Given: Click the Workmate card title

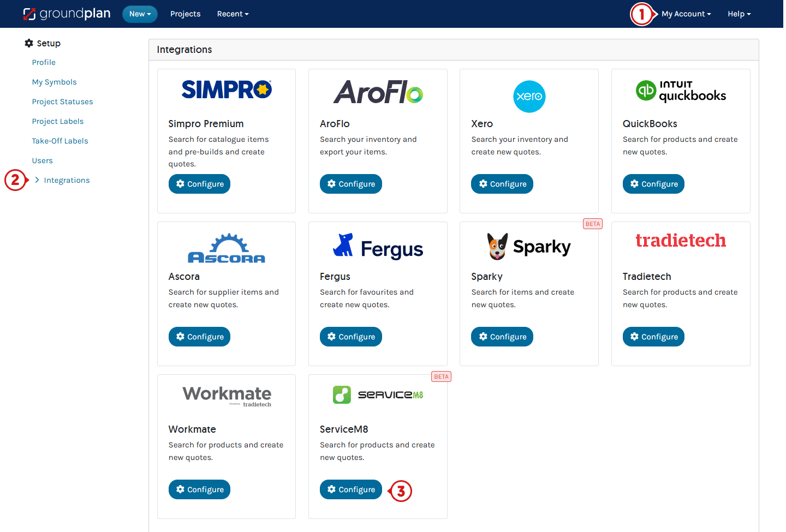Looking at the screenshot, I should pos(192,429).
